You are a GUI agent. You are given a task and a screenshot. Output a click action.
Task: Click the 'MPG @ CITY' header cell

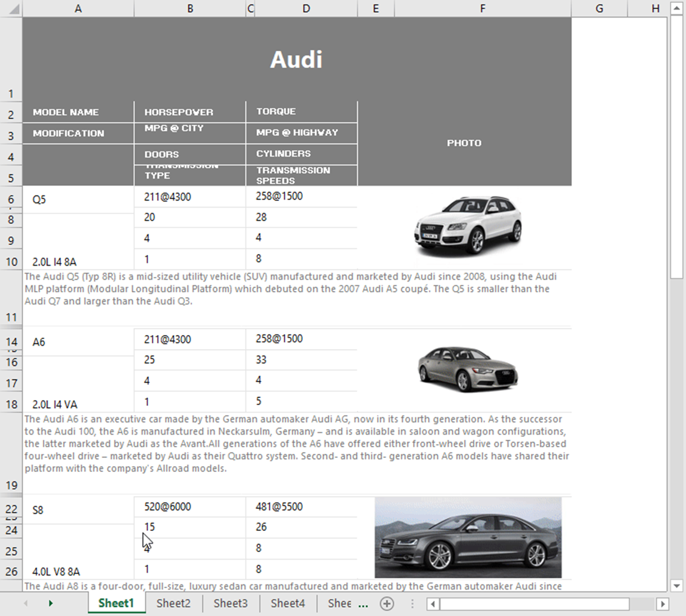[x=190, y=133]
